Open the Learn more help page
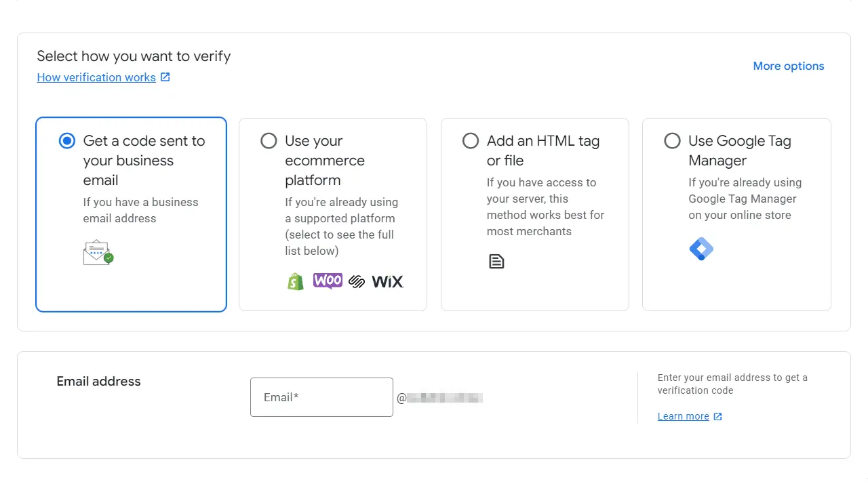Image resolution: width=868 pixels, height=488 pixels. pyautogui.click(x=683, y=416)
